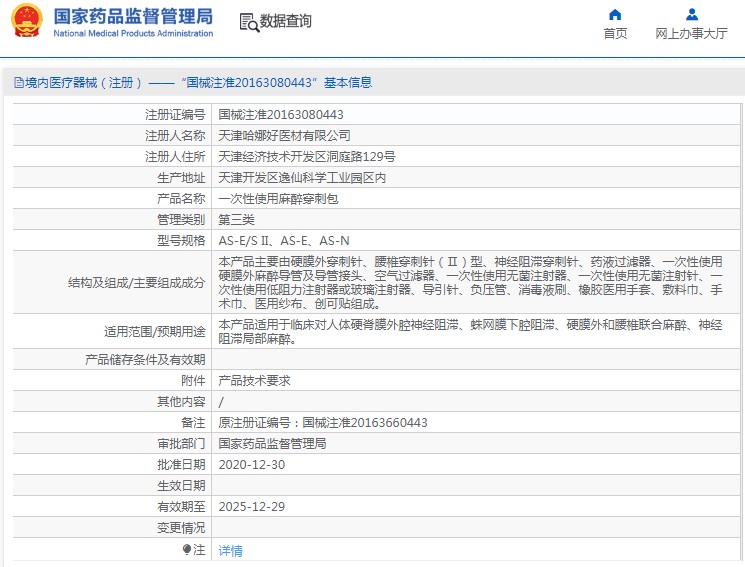Click the approval date 2020-12-30
The width and height of the screenshot is (745, 567).
click(252, 465)
